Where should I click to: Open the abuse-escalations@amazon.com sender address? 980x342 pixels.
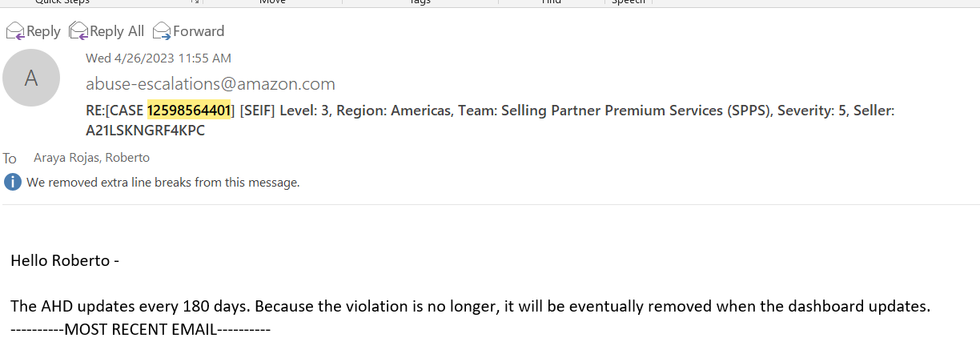click(x=211, y=84)
